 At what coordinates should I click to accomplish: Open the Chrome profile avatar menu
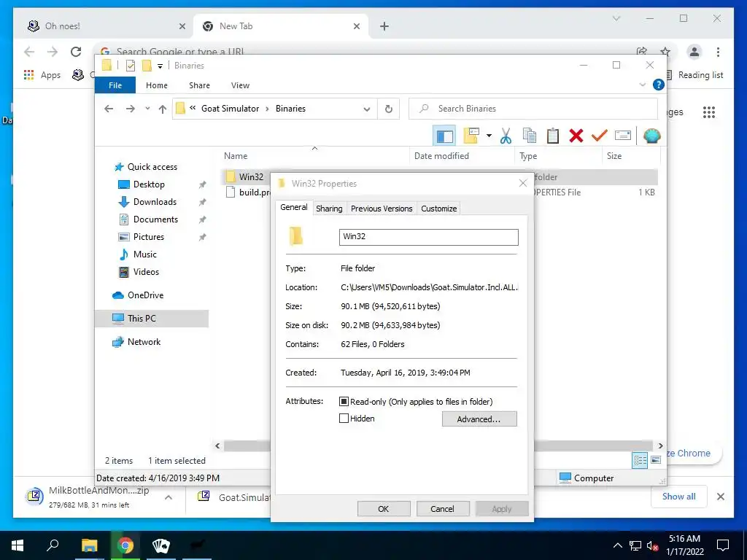pyautogui.click(x=694, y=52)
